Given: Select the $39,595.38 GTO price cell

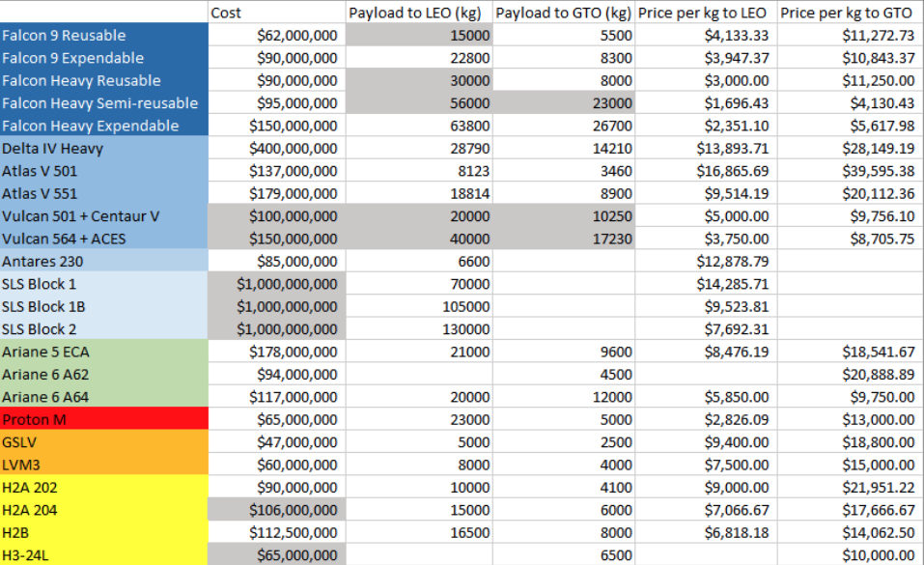Looking at the screenshot, I should coord(851,171).
